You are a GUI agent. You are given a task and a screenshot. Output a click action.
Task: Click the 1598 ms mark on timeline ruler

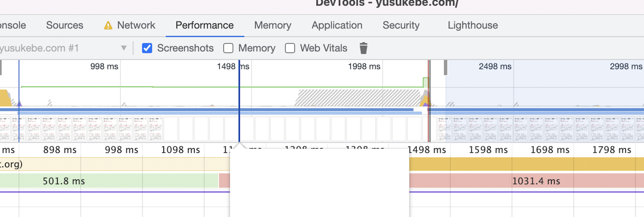(488, 150)
